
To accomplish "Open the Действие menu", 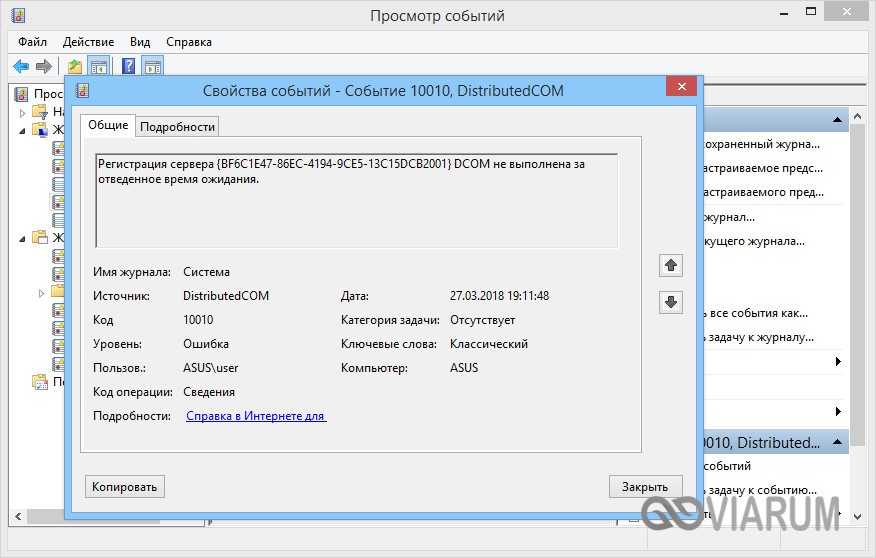I will (x=89, y=42).
